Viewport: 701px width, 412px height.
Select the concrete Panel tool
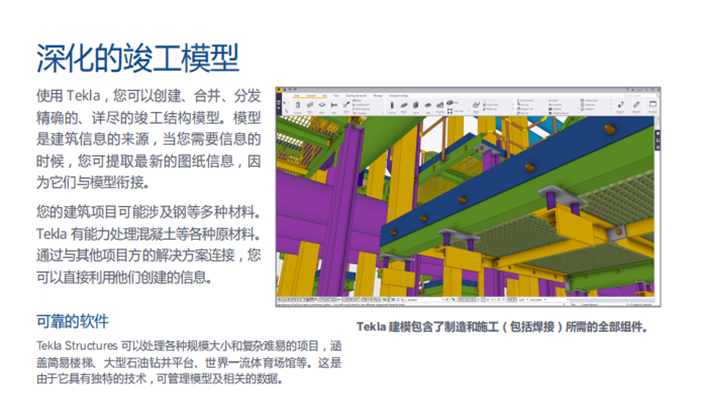coord(416,106)
